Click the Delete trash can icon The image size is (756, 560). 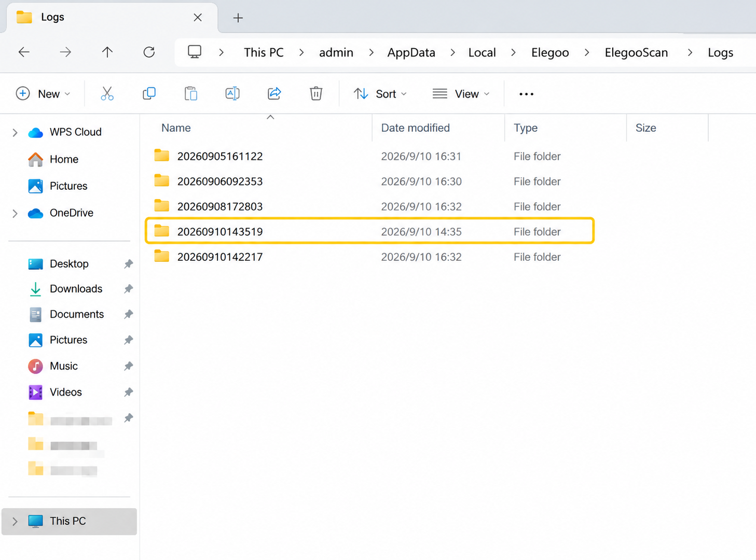(316, 94)
